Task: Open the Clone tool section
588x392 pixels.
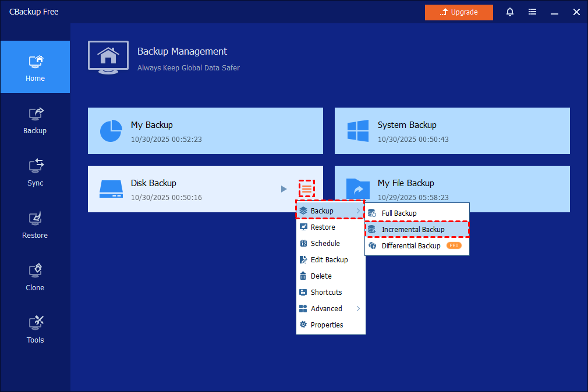Action: (x=35, y=277)
